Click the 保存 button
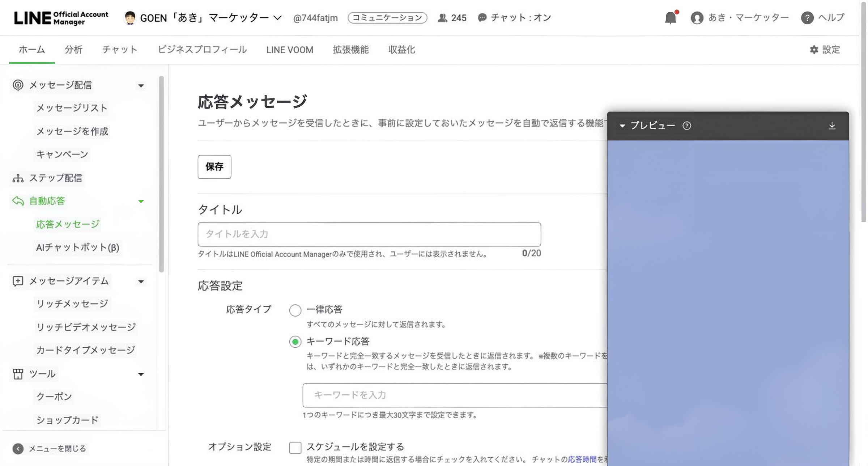 coord(214,167)
